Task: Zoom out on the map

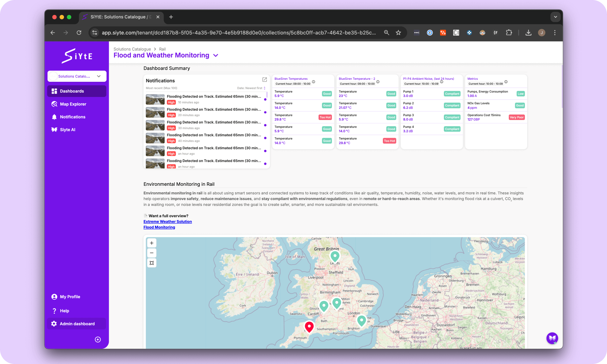Action: 152,253
